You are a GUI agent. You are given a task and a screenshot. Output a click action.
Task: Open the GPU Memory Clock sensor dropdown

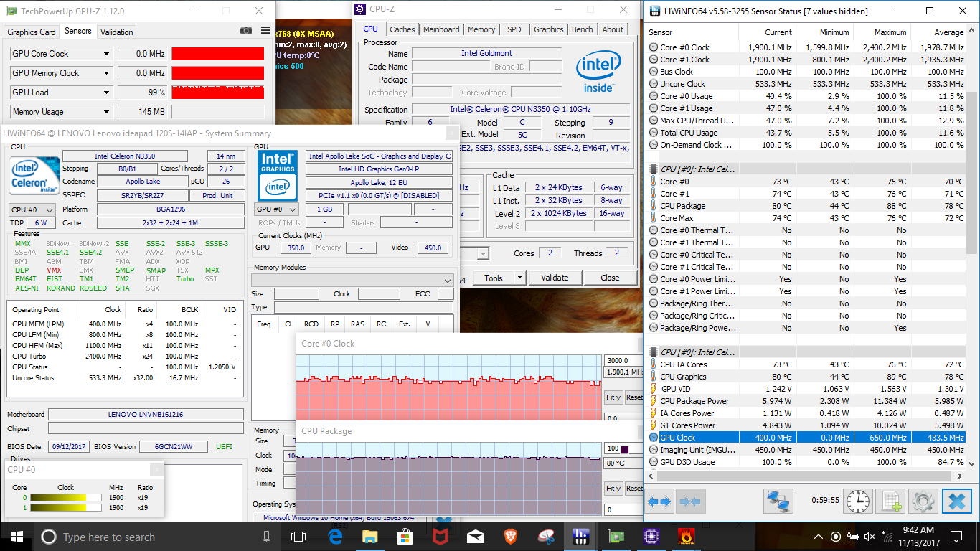coord(107,73)
